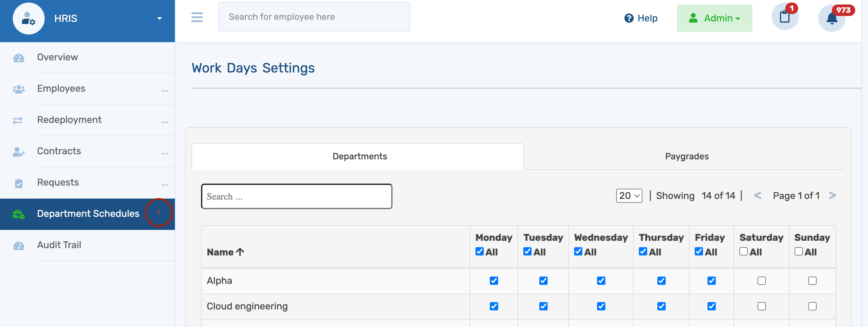Click the employee search field
This screenshot has height=327, width=868.
click(x=314, y=17)
